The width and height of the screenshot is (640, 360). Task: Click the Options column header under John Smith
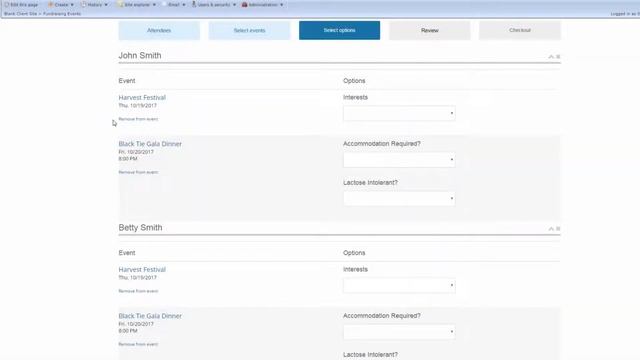(354, 81)
